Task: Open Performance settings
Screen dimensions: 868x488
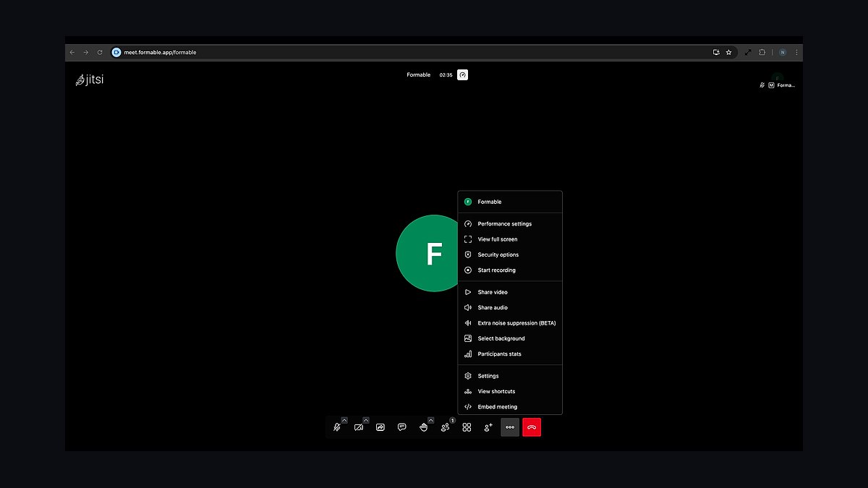Action: [510, 224]
